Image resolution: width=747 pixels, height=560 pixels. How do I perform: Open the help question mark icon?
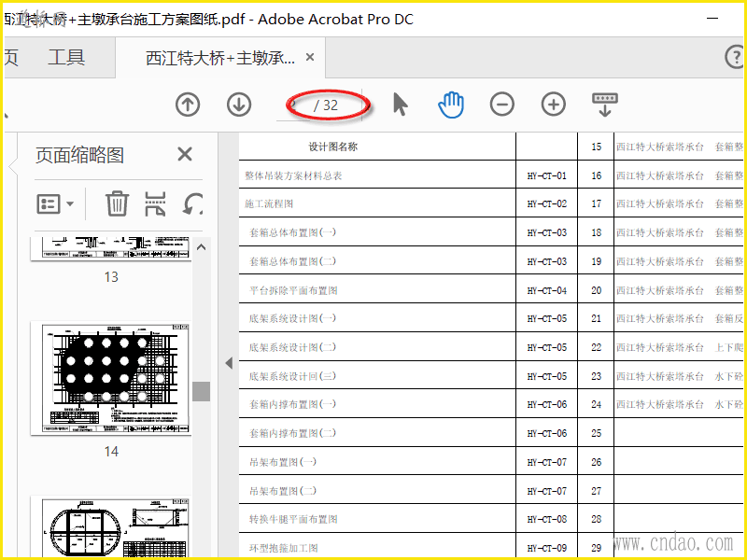[735, 57]
